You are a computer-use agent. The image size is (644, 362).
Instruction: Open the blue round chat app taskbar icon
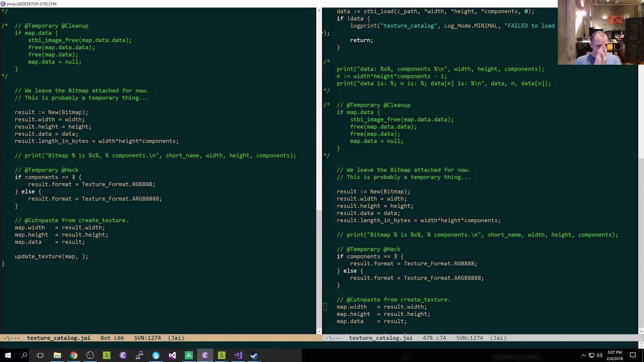(x=156, y=355)
